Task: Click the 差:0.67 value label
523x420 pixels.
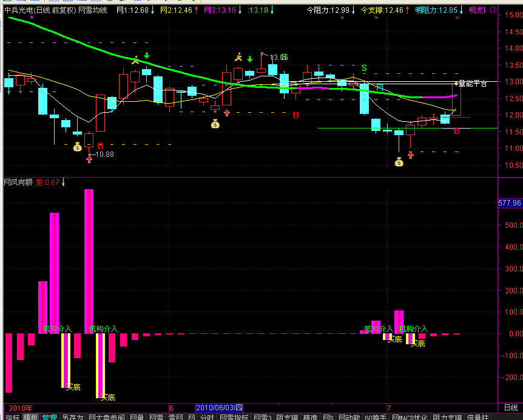Action: tap(47, 182)
